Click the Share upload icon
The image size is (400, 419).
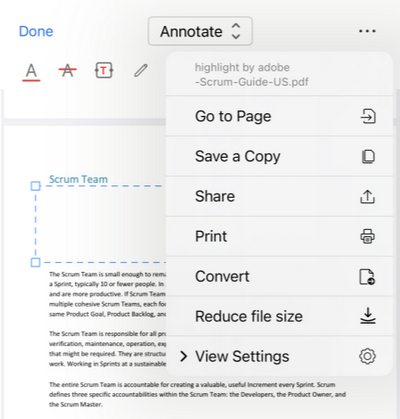(x=368, y=196)
